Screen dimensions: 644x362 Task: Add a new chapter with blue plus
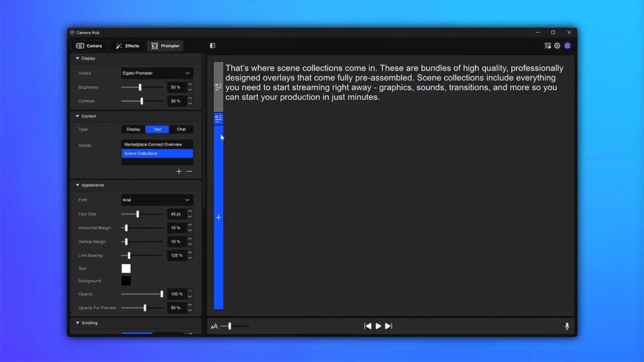point(219,218)
